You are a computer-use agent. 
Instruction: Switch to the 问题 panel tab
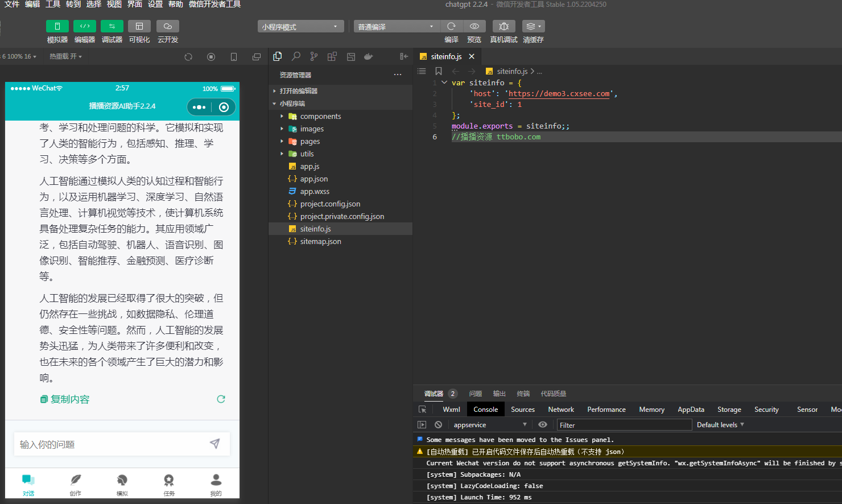476,394
